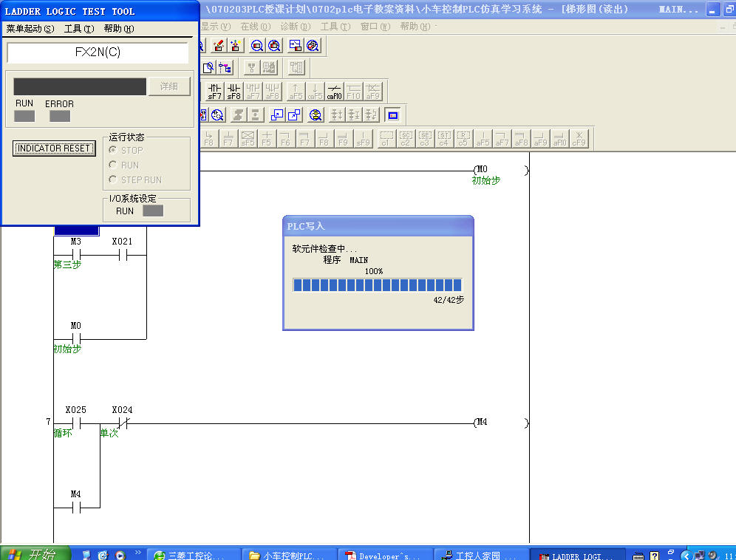This screenshot has height=560, width=736.
Task: Click the F5 normally open contact icon
Action: click(266, 138)
